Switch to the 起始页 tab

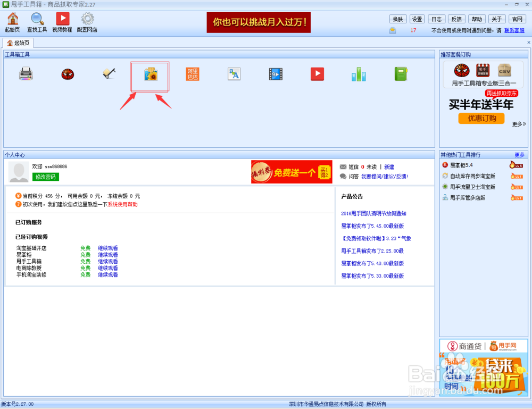coord(18,43)
